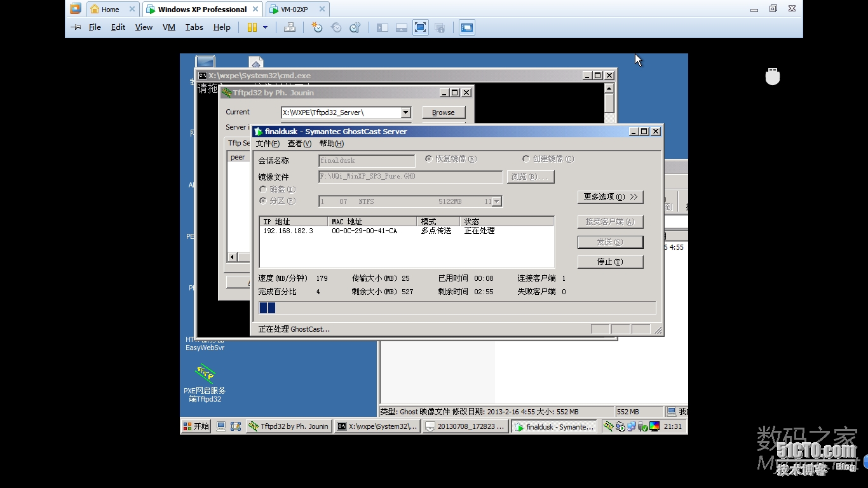Open the snapshot manager wrench-clock icon
This screenshot has width=868, height=488.
(355, 27)
